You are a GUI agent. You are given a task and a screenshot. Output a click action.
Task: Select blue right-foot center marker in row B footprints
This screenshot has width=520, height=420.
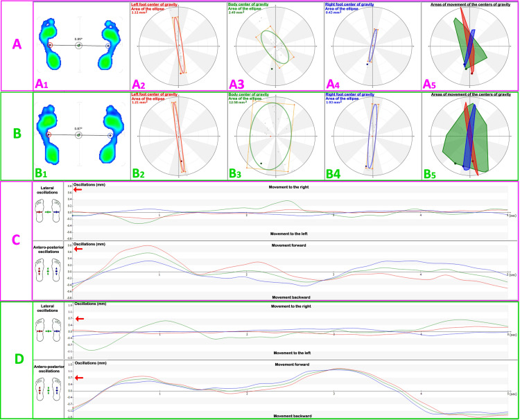tap(110, 135)
